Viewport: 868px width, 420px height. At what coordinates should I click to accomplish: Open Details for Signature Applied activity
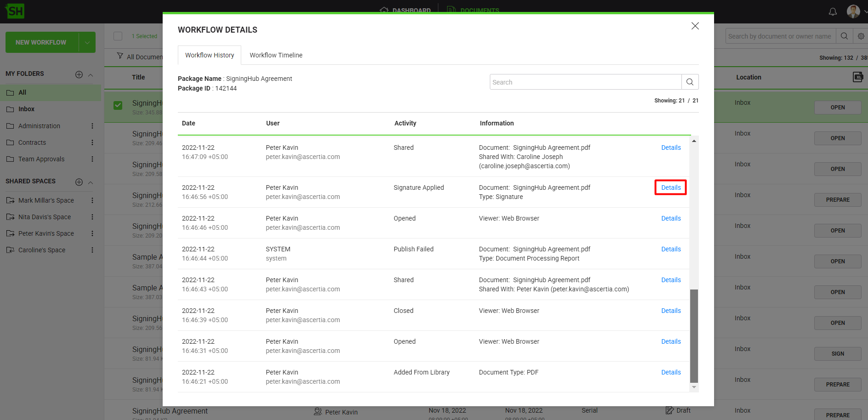point(670,187)
